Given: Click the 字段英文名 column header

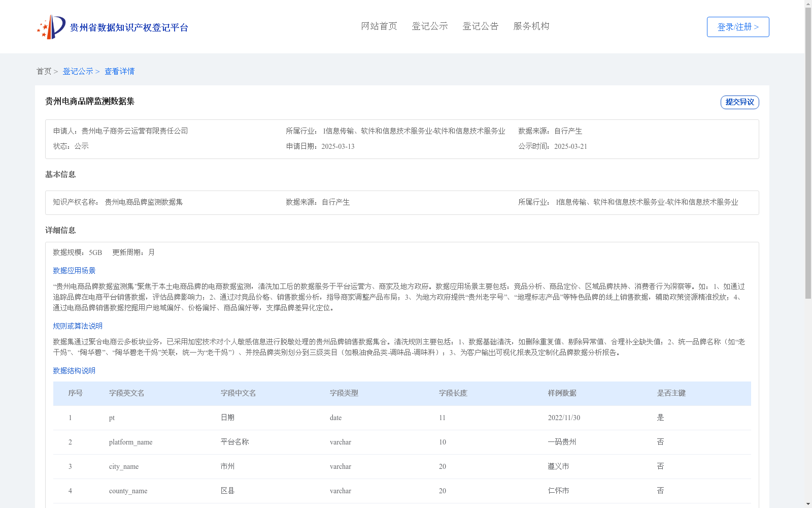Looking at the screenshot, I should pos(127,393).
